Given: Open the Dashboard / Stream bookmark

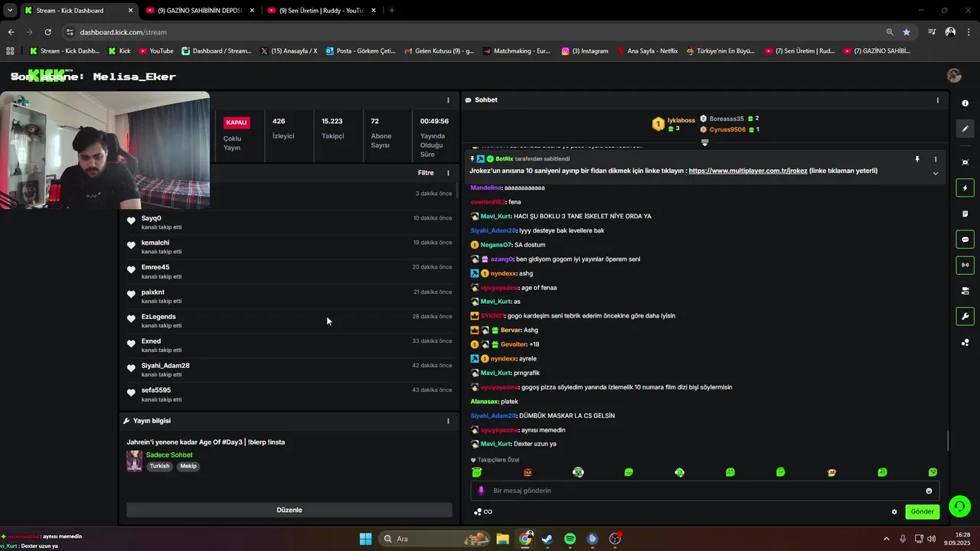Looking at the screenshot, I should pos(217,51).
